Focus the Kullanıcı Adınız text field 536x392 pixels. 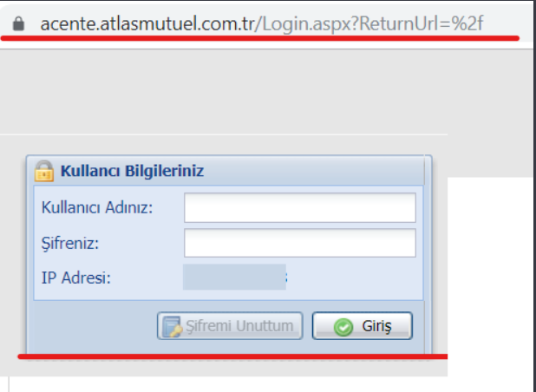pyautogui.click(x=300, y=207)
